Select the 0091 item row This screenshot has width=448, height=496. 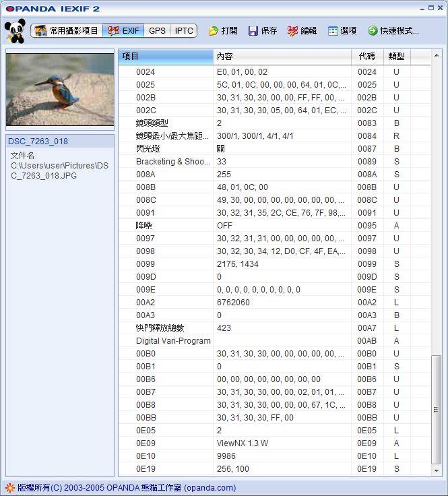pyautogui.click(x=274, y=213)
